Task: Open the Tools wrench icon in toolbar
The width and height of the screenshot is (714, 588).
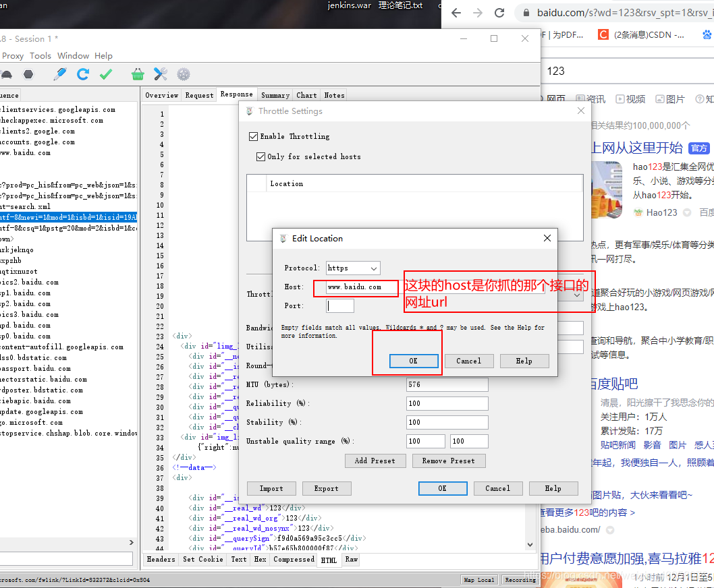Action: pyautogui.click(x=161, y=74)
